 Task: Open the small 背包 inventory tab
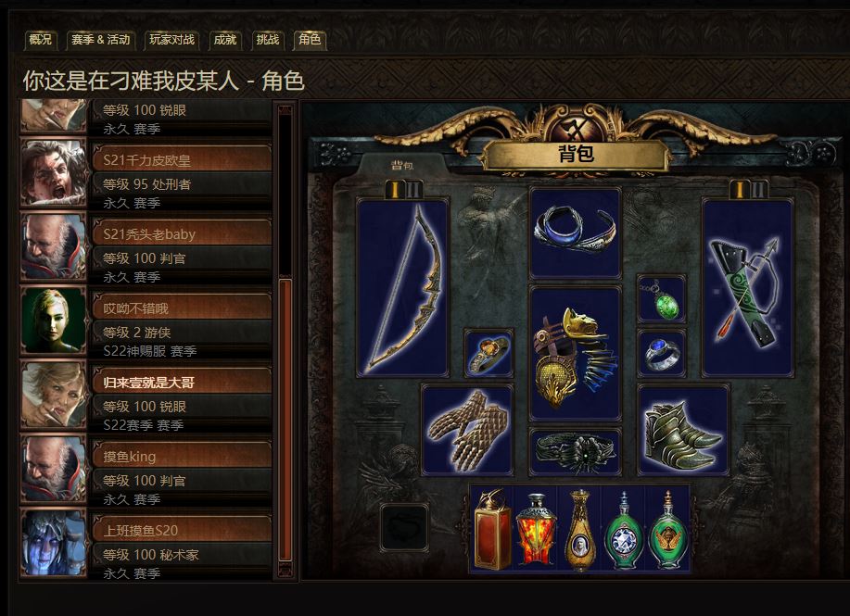point(402,165)
